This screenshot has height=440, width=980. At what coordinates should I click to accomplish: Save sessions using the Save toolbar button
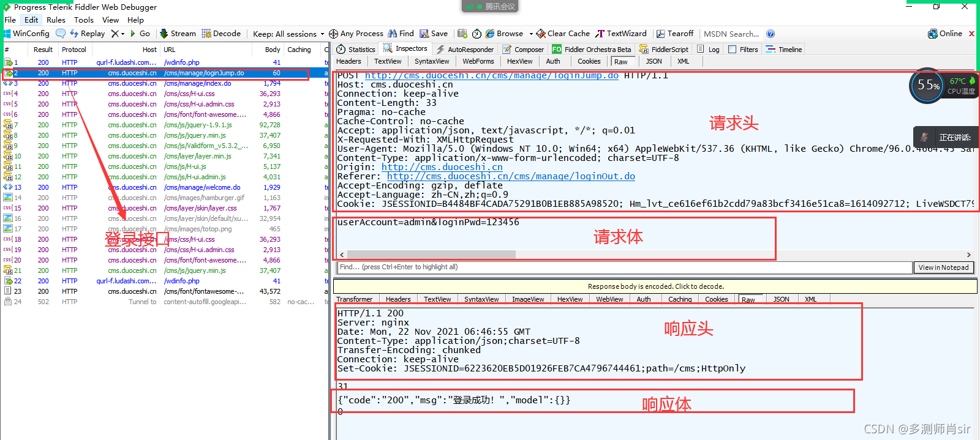tap(434, 34)
